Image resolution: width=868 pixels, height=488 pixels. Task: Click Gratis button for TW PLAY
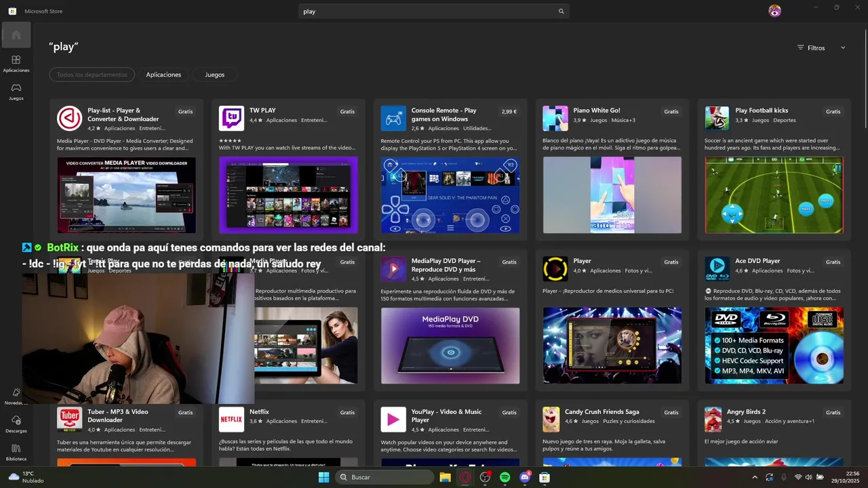click(348, 112)
